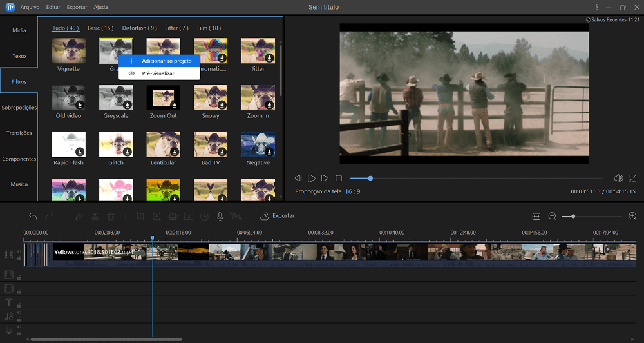Click the zoom-to-fit timeline icon
Screen dimensions: 644x343
(536, 217)
